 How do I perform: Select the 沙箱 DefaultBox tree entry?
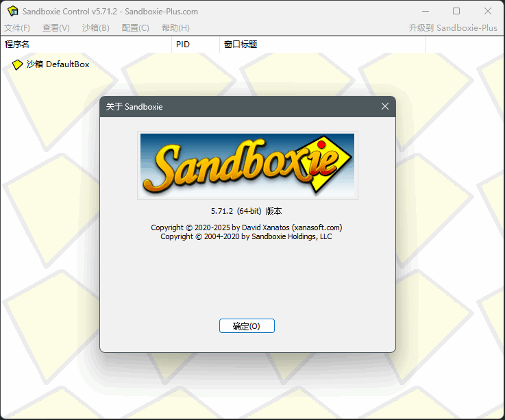[x=58, y=64]
